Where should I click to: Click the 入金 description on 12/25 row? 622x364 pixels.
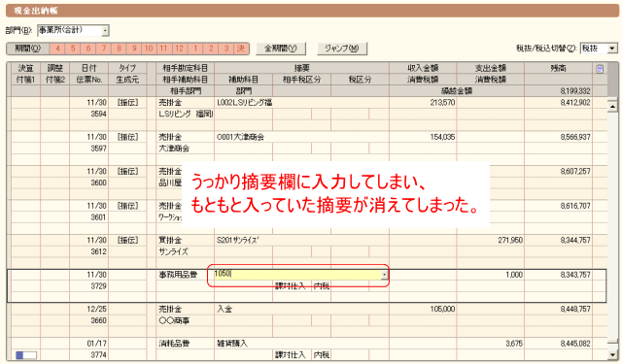point(225,310)
